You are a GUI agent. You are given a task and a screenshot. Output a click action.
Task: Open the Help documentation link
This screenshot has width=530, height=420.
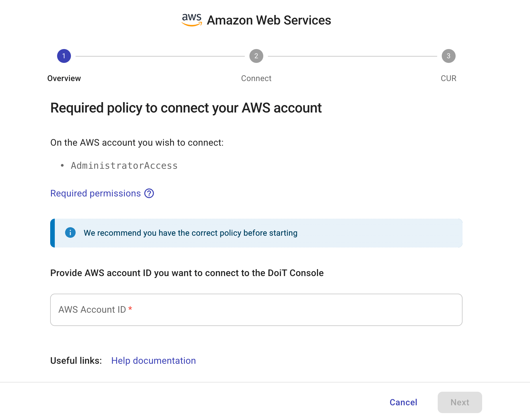tap(153, 361)
